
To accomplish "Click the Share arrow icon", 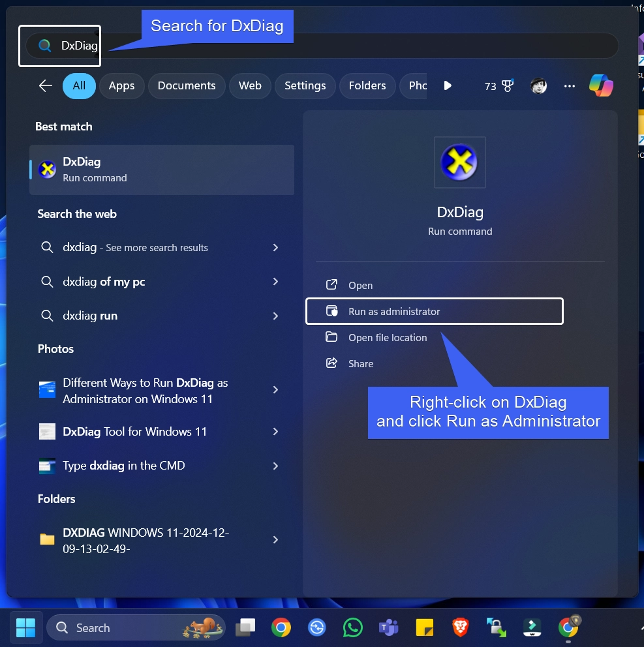I will pyautogui.click(x=331, y=363).
